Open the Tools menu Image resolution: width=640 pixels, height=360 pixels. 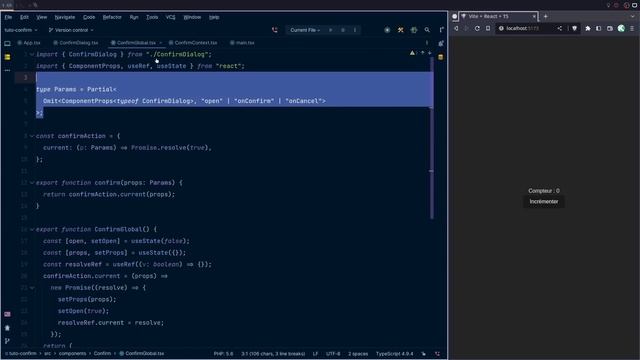coord(152,17)
